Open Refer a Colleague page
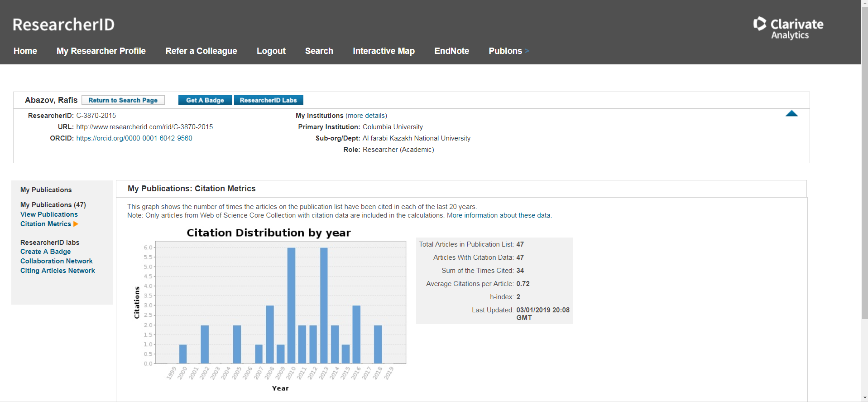This screenshot has height=403, width=868. coord(201,51)
